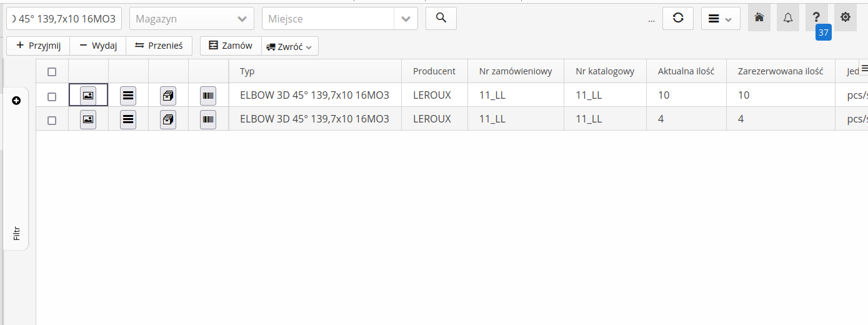Check the first row's checkbox
The image size is (868, 325).
point(52,96)
